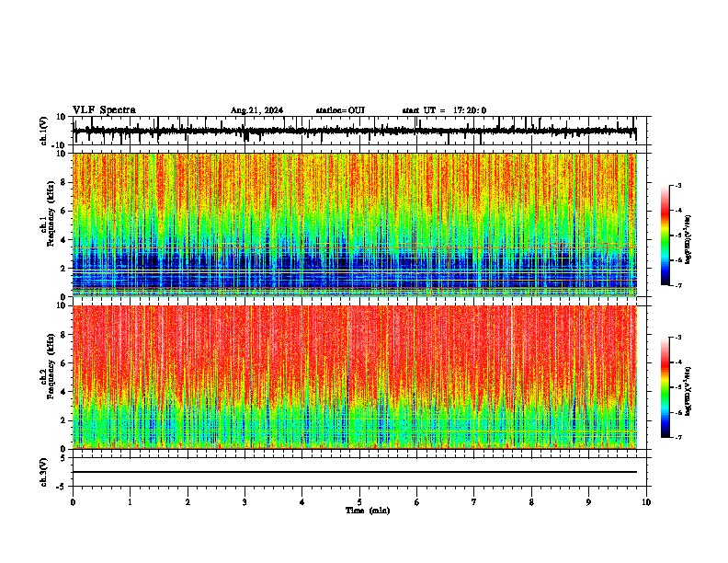Click the "6" tick on ch.1 frequency axis

click(64, 212)
